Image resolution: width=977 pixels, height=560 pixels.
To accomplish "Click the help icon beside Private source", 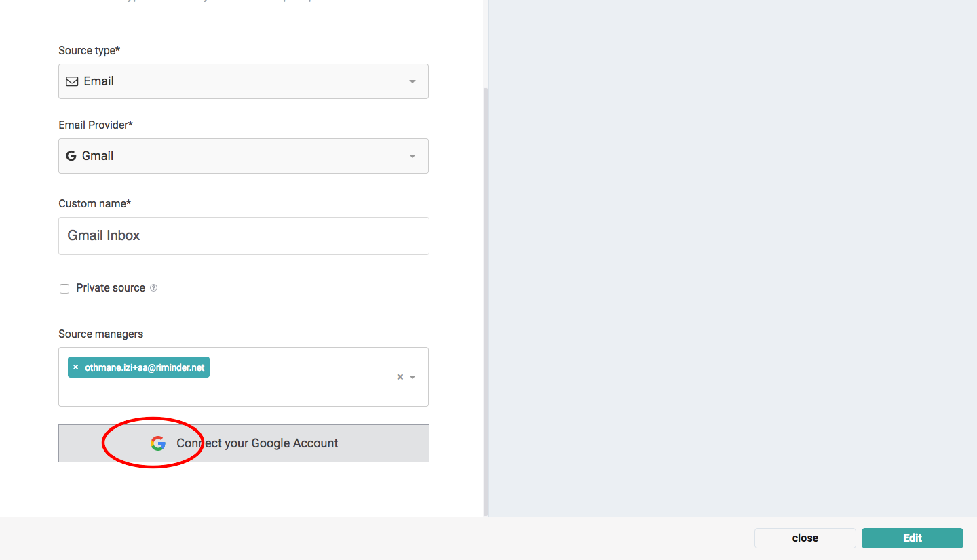I will tap(153, 288).
